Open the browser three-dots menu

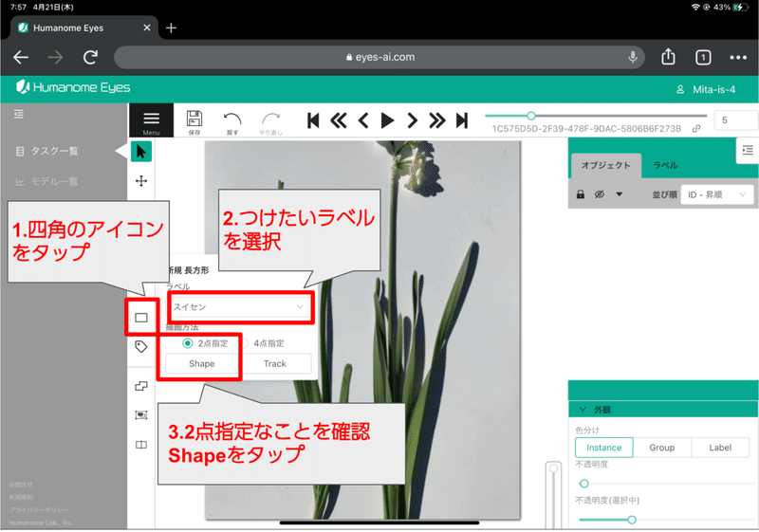click(x=738, y=58)
